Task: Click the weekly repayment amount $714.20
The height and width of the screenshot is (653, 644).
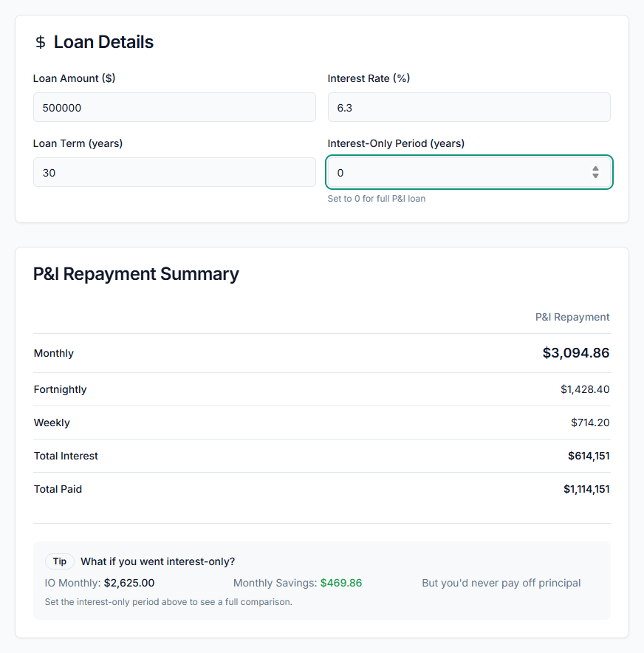Action: 590,423
